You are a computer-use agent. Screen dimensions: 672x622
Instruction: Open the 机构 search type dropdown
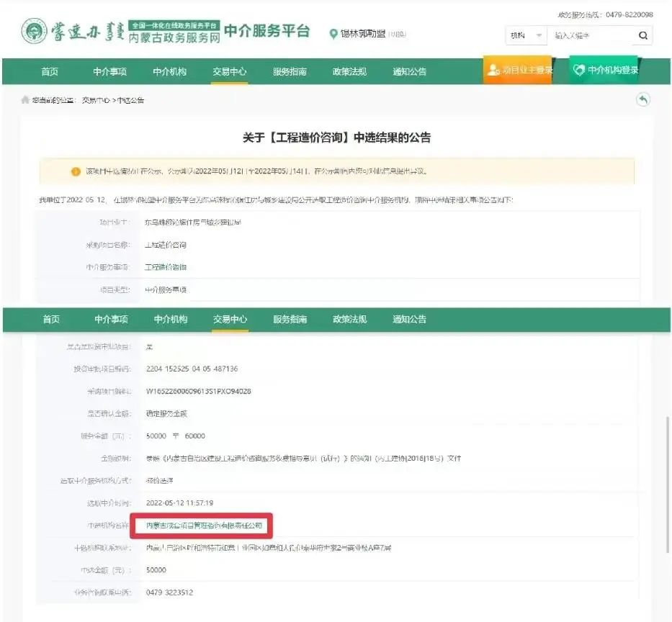pos(527,35)
